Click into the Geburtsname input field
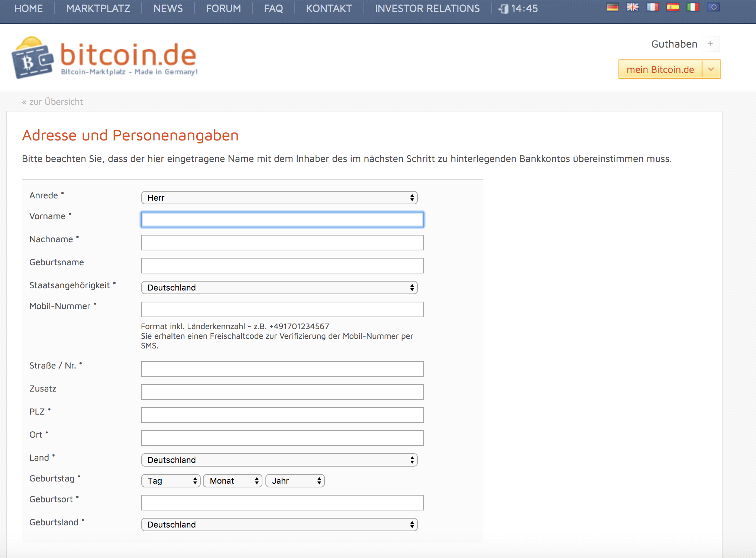This screenshot has height=558, width=756. [x=282, y=266]
